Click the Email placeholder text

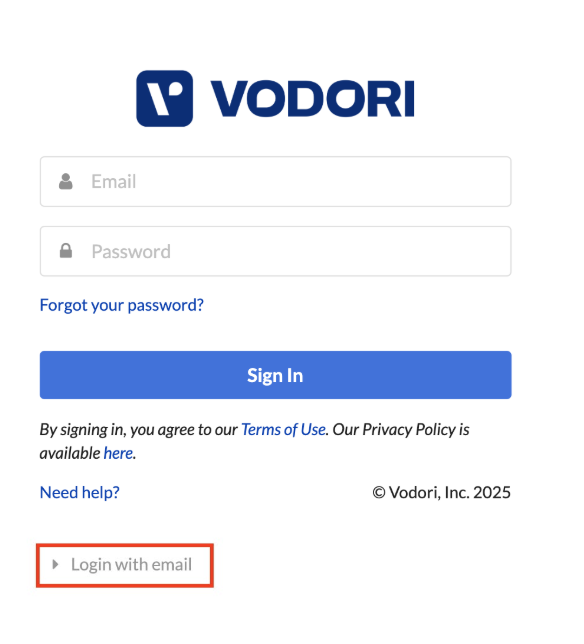tap(113, 182)
